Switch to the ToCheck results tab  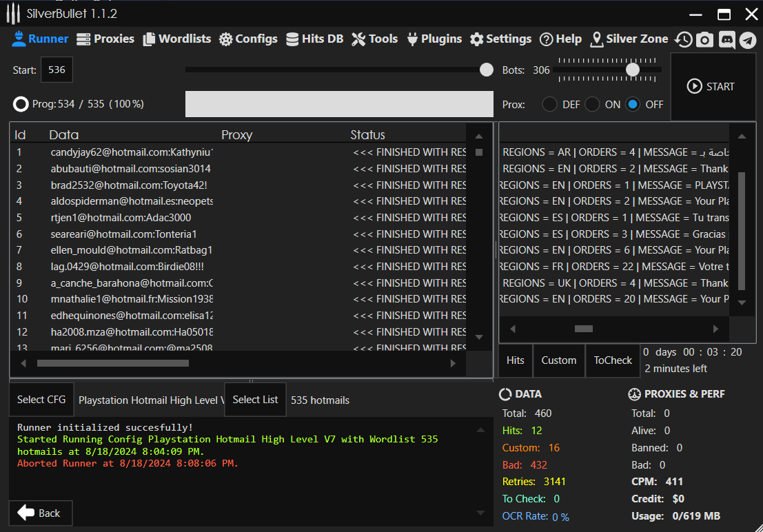click(613, 360)
